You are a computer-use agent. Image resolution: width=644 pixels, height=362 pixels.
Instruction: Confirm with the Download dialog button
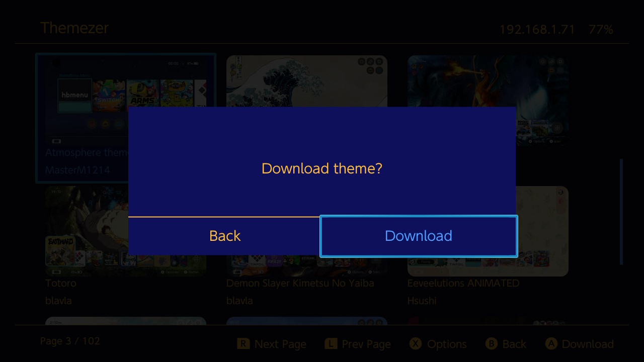[419, 236]
